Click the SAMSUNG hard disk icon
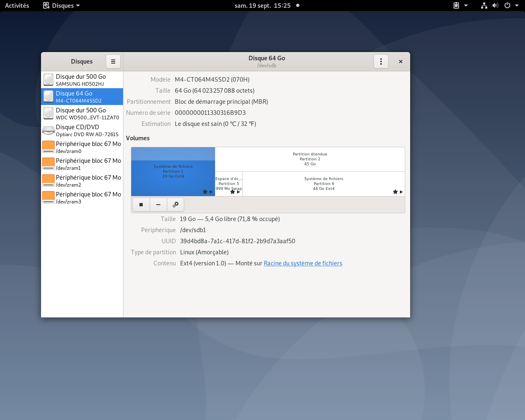 pos(48,80)
